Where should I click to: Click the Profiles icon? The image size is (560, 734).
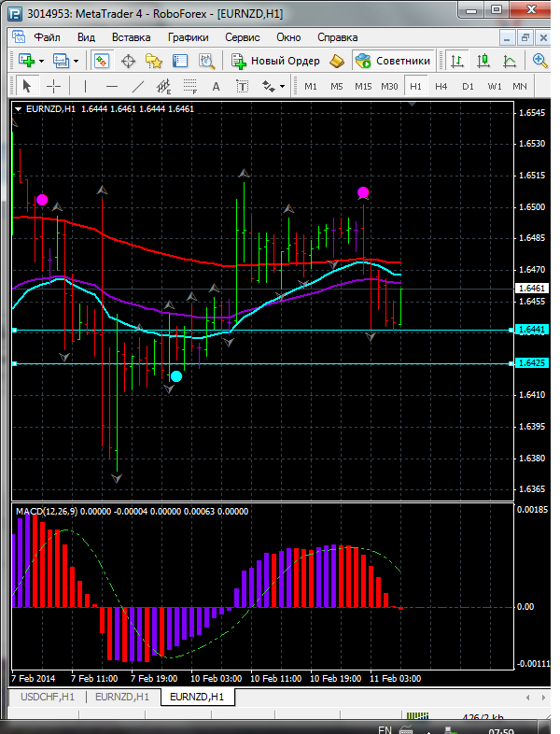pyautogui.click(x=61, y=61)
